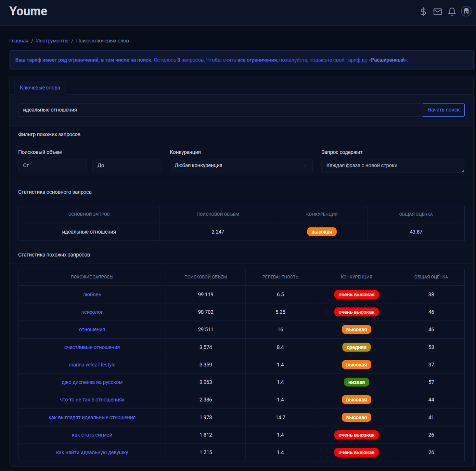Click the очень высокая badge for психолог
Image resolution: width=476 pixels, height=471 pixels.
coord(357,312)
